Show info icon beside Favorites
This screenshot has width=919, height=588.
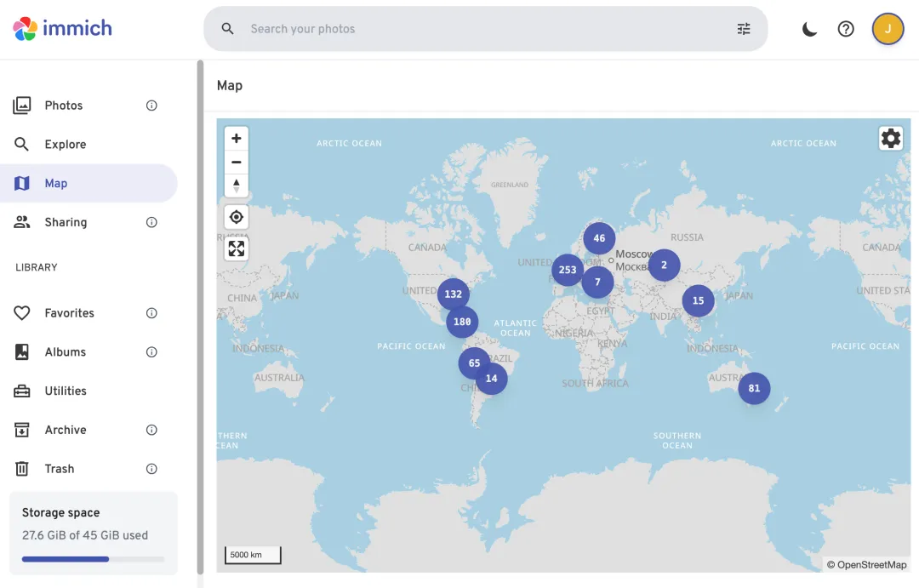(151, 313)
